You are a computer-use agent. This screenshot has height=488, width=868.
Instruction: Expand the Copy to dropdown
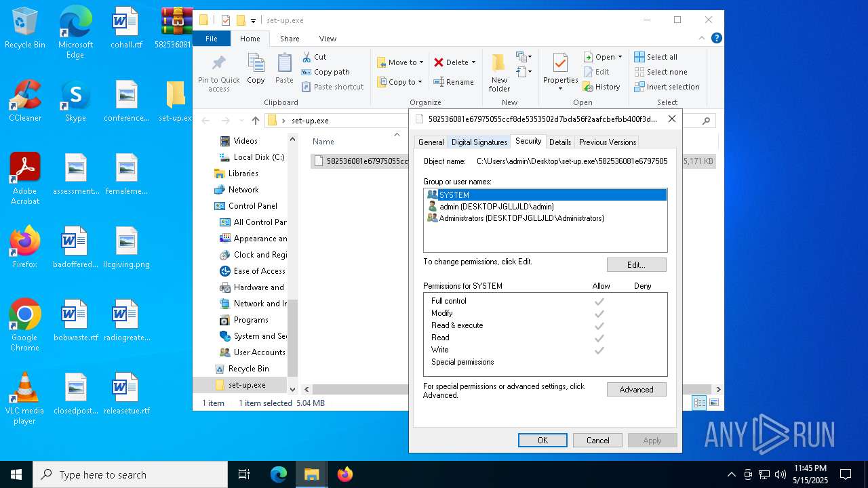pyautogui.click(x=420, y=83)
